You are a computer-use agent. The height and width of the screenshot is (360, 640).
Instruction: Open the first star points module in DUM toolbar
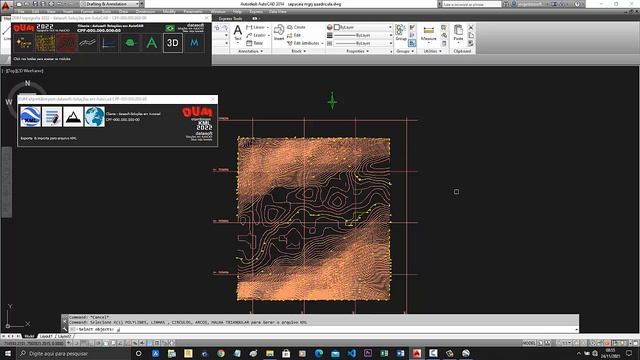tap(24, 42)
